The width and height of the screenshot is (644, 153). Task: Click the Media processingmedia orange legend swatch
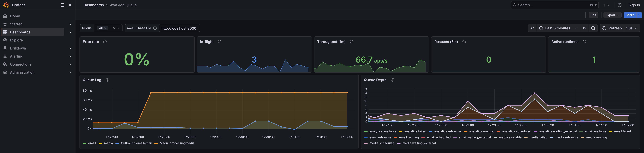[156, 143]
